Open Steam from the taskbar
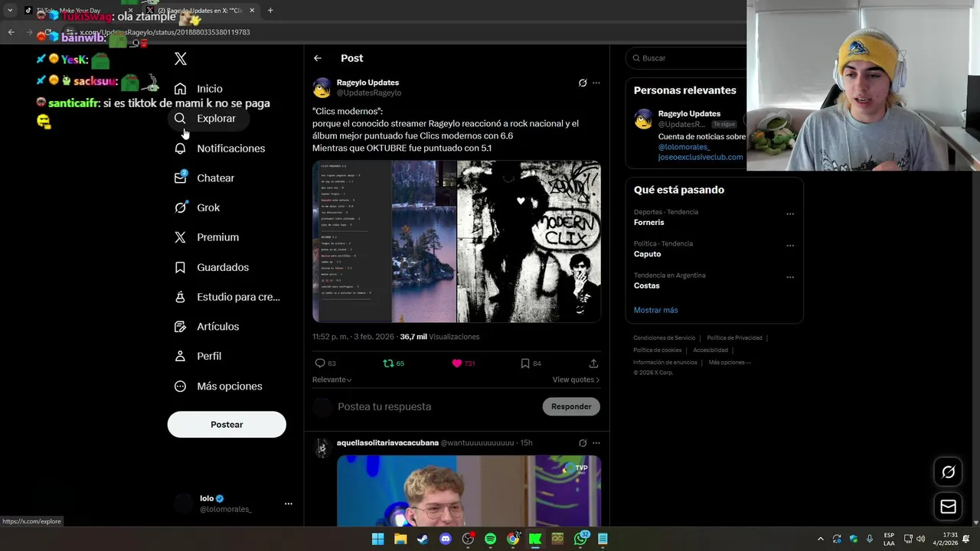980x551 pixels. [x=423, y=539]
